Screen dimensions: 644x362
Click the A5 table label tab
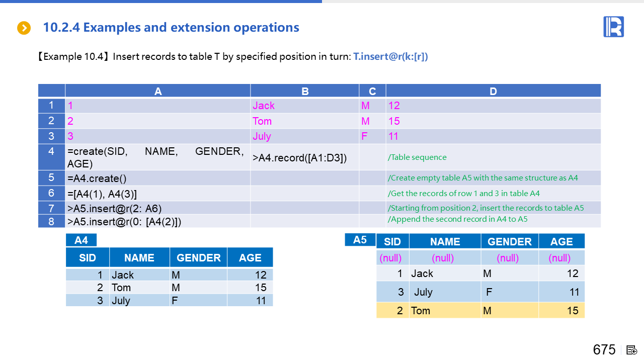(360, 240)
